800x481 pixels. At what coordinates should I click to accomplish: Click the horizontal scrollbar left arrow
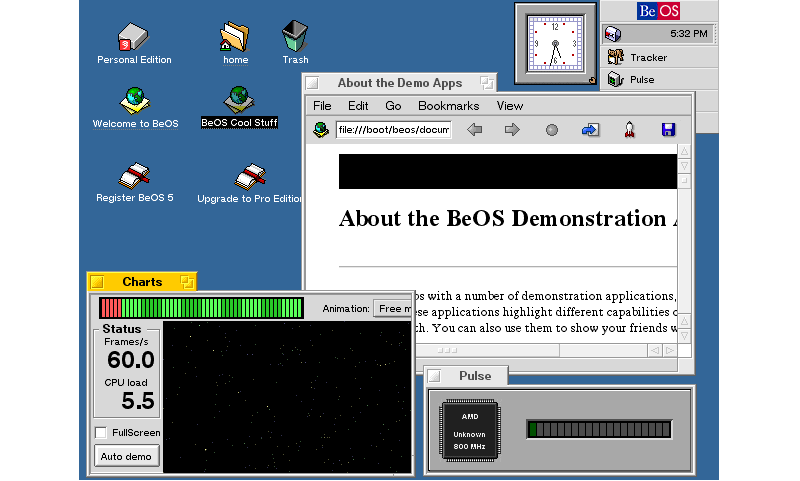click(x=655, y=350)
